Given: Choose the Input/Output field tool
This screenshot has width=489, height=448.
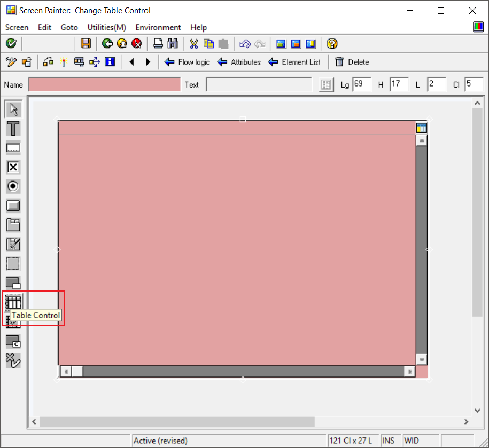Looking at the screenshot, I should (x=13, y=148).
